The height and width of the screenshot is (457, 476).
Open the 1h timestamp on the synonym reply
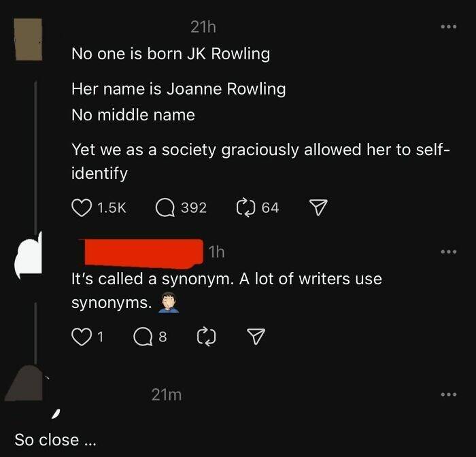coord(217,252)
